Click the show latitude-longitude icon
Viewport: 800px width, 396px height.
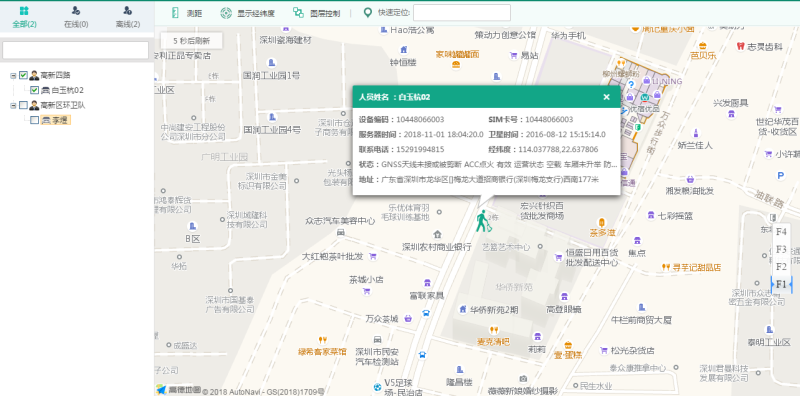point(226,13)
